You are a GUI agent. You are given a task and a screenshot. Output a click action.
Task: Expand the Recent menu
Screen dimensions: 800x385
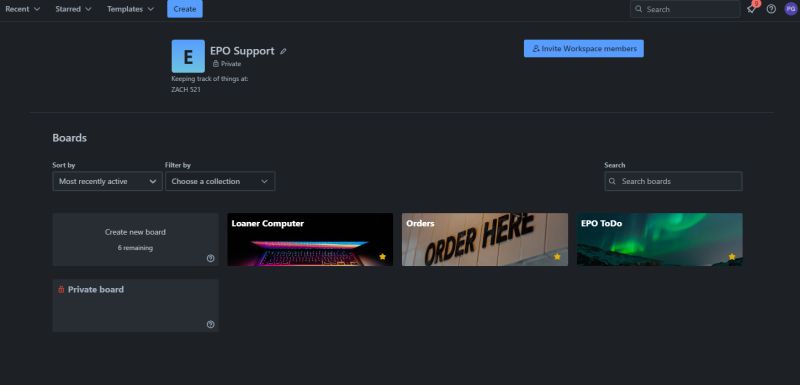pos(22,9)
